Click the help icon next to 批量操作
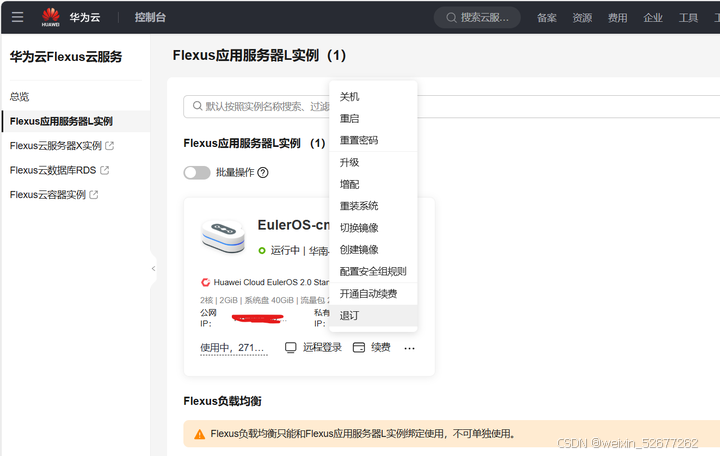 [263, 173]
